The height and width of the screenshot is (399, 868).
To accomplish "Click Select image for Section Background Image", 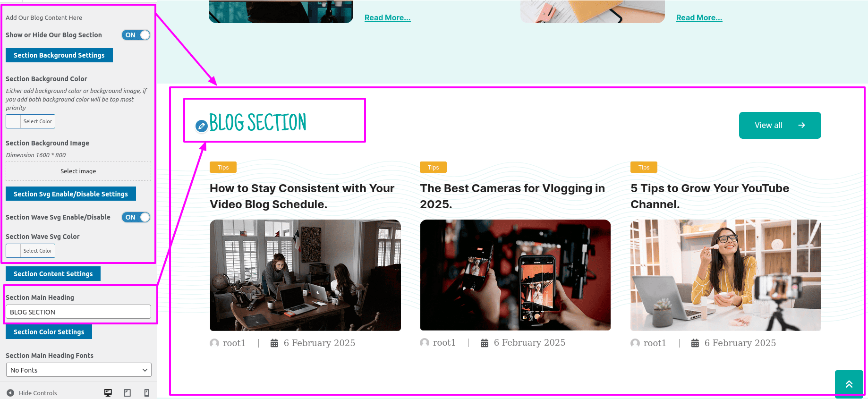I will [78, 171].
